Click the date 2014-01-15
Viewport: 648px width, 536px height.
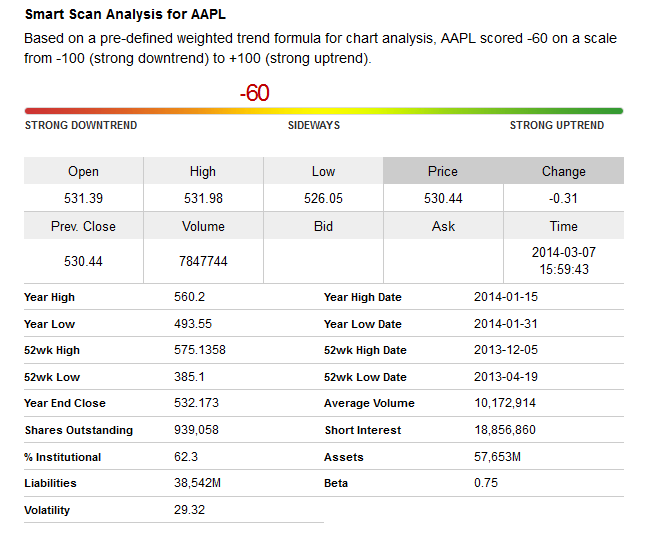506,297
